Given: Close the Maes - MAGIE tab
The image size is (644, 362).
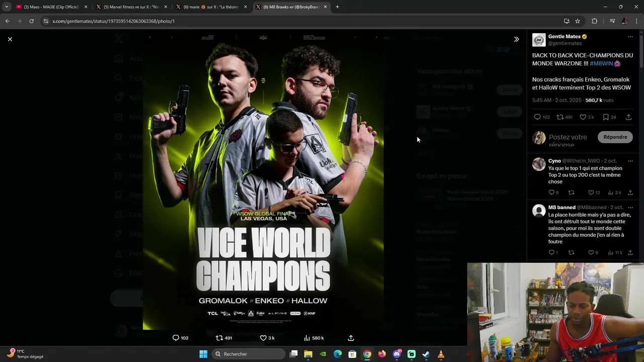Looking at the screenshot, I should point(86,7).
